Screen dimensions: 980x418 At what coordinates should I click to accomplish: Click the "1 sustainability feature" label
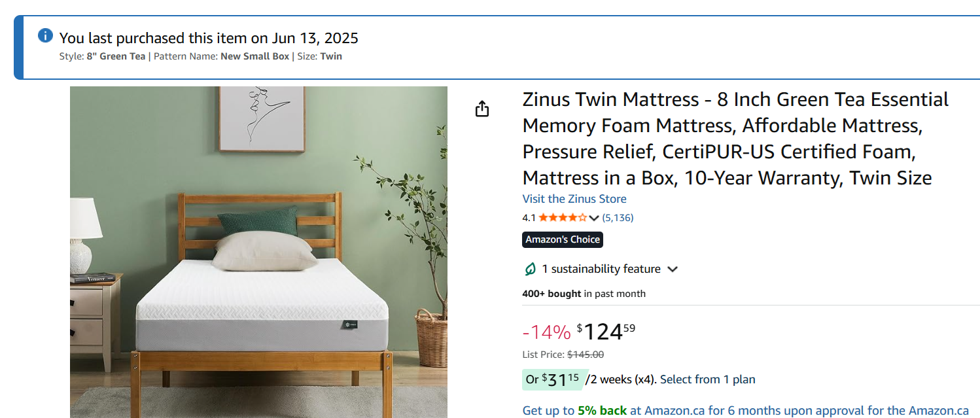tap(601, 269)
